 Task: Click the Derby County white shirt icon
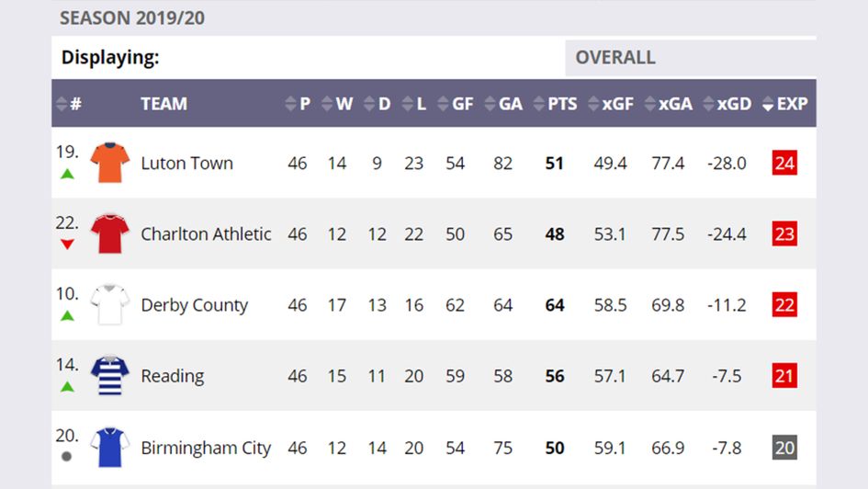point(110,304)
